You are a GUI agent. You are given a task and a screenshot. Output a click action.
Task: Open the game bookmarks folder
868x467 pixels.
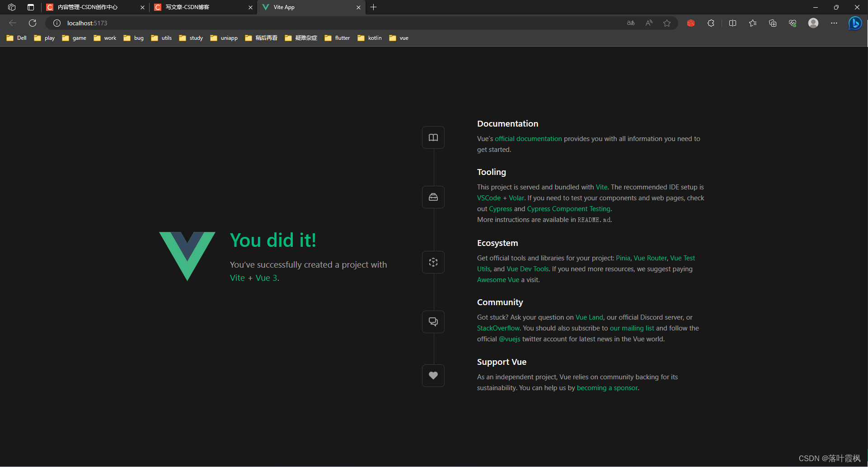pos(74,38)
